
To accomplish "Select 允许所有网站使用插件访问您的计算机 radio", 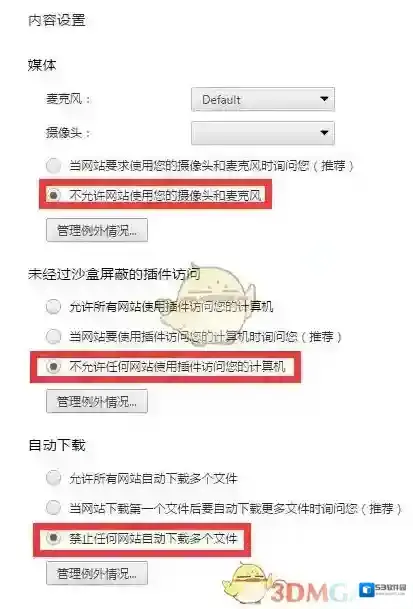I will pos(54,306).
